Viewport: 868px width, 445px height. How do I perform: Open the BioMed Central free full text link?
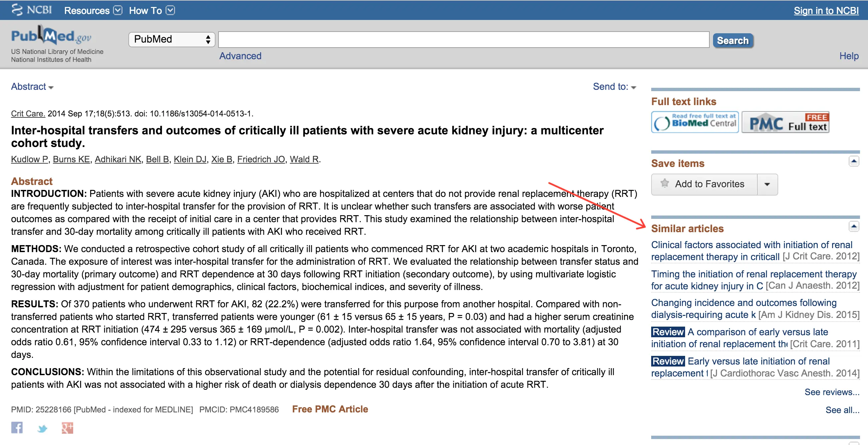tap(694, 122)
